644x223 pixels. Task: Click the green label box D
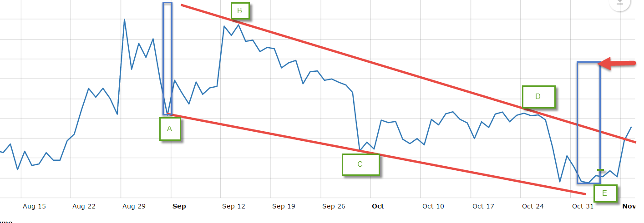[538, 97]
